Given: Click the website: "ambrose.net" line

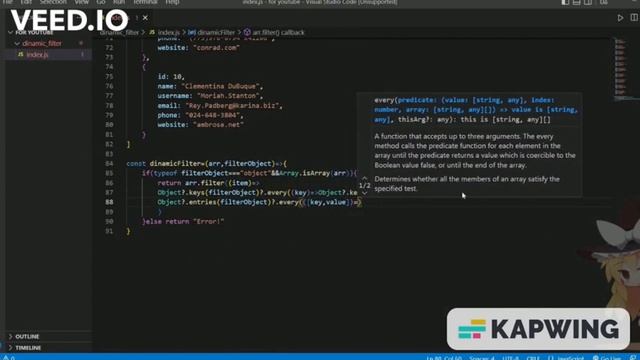Looking at the screenshot, I should 200,124.
